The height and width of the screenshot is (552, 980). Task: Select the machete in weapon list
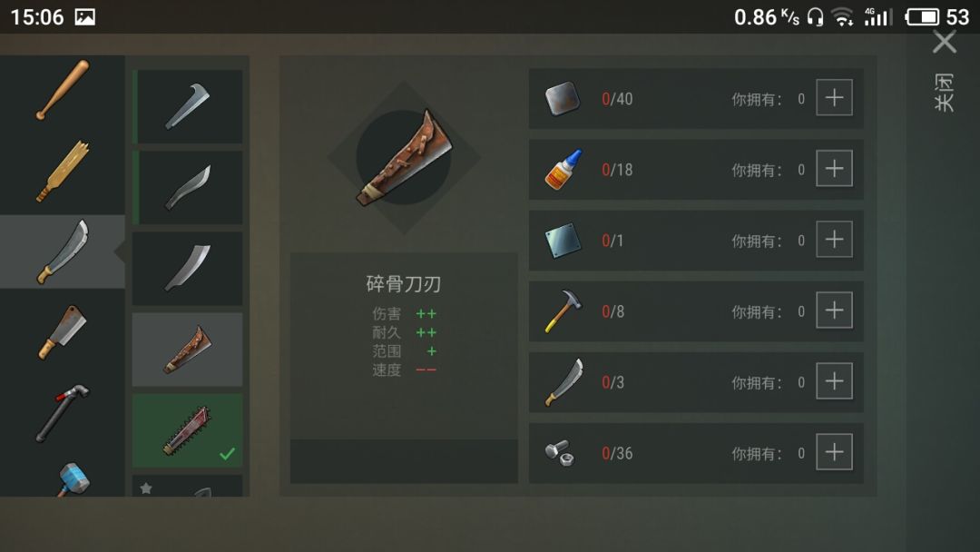(62, 251)
